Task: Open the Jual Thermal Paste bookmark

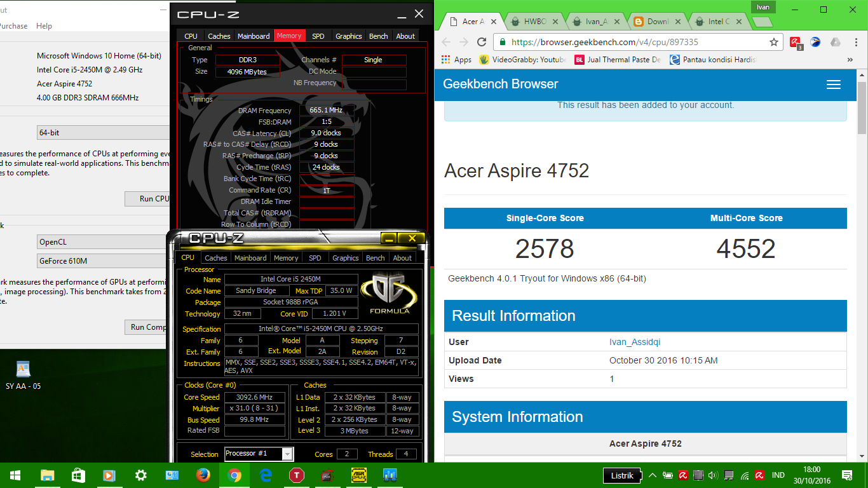Action: (x=618, y=60)
